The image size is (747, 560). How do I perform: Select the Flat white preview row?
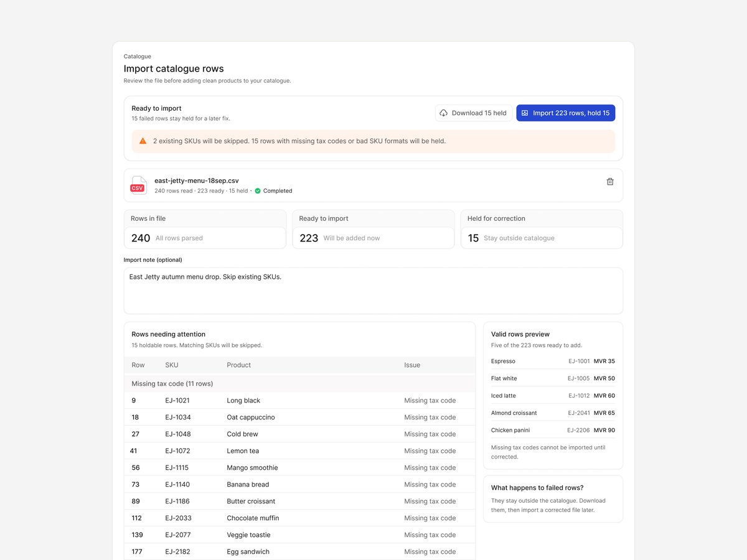click(x=553, y=378)
